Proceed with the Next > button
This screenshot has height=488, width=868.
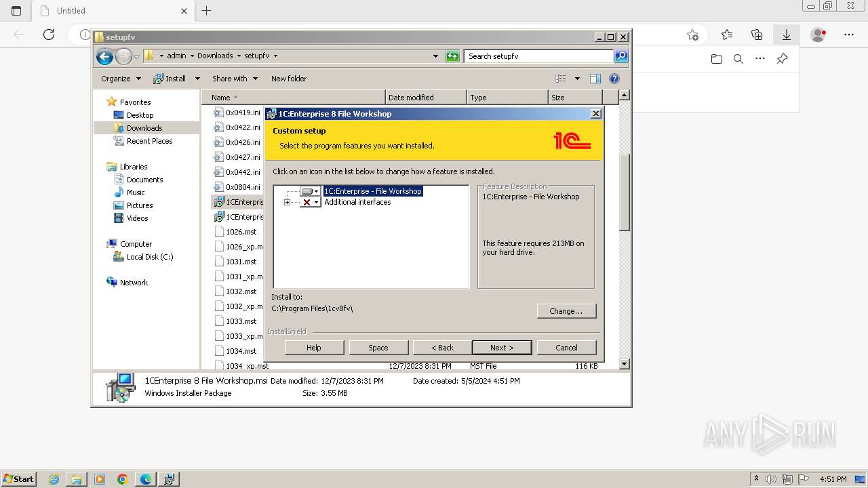point(502,348)
